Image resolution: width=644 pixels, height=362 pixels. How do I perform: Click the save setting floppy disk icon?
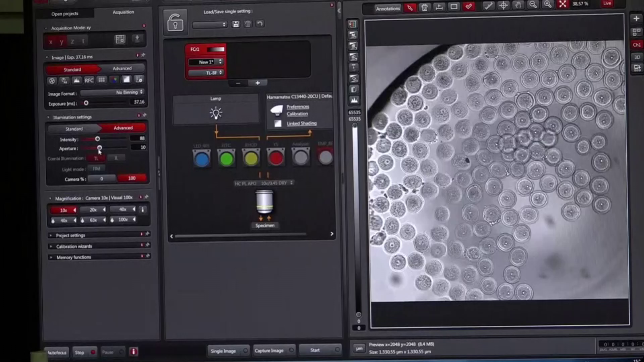click(236, 24)
